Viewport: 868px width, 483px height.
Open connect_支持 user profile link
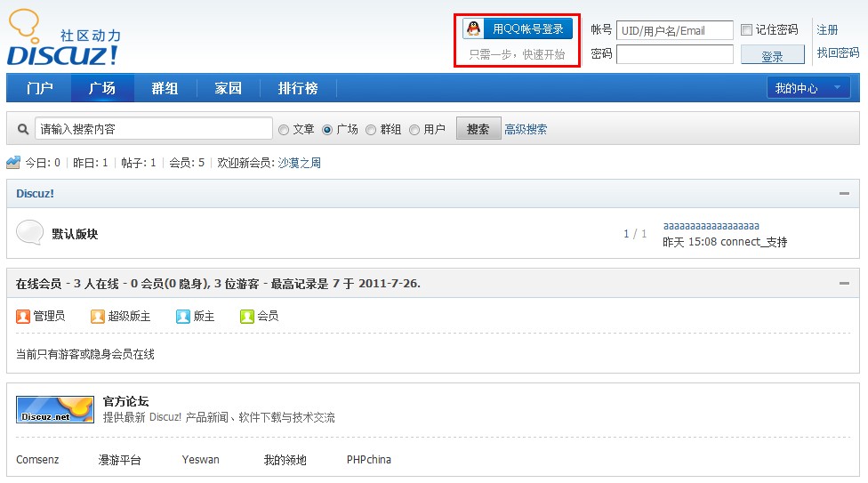pyautogui.click(x=754, y=242)
